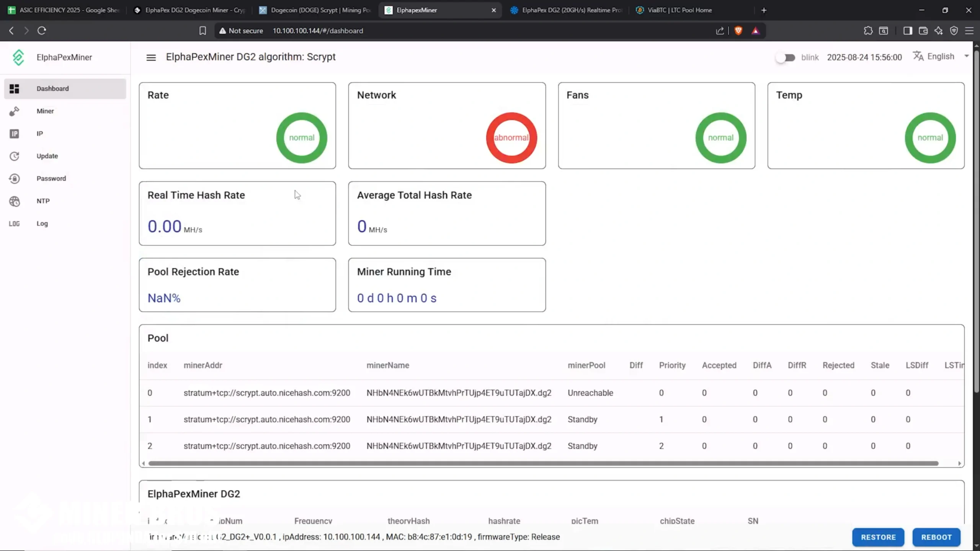Viewport: 980px width, 551px height.
Task: Click the minerAddr column header
Action: pos(203,365)
